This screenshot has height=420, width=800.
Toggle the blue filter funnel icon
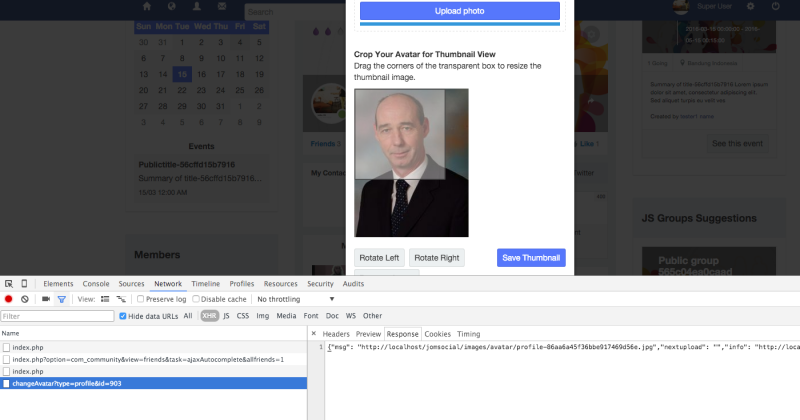(62, 299)
